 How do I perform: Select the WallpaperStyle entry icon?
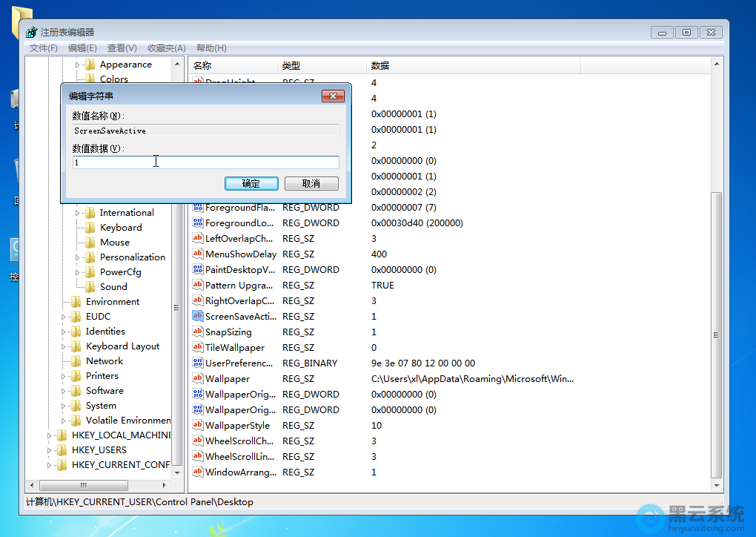coord(198,425)
